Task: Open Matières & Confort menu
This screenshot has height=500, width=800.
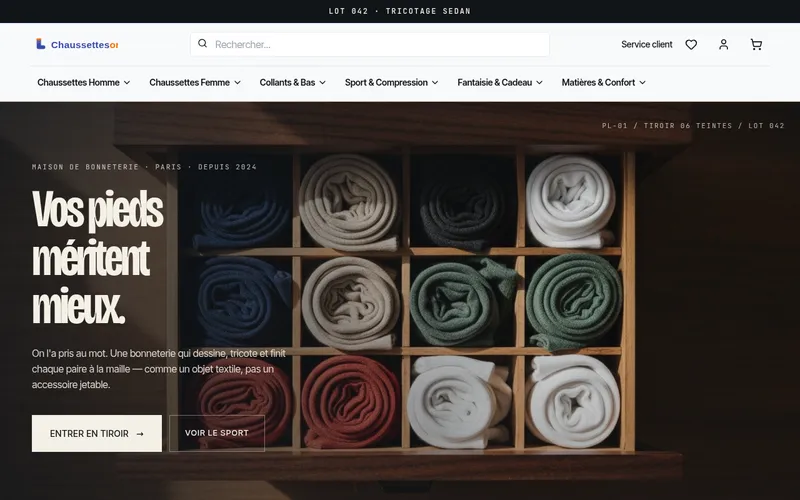Action: [x=604, y=82]
